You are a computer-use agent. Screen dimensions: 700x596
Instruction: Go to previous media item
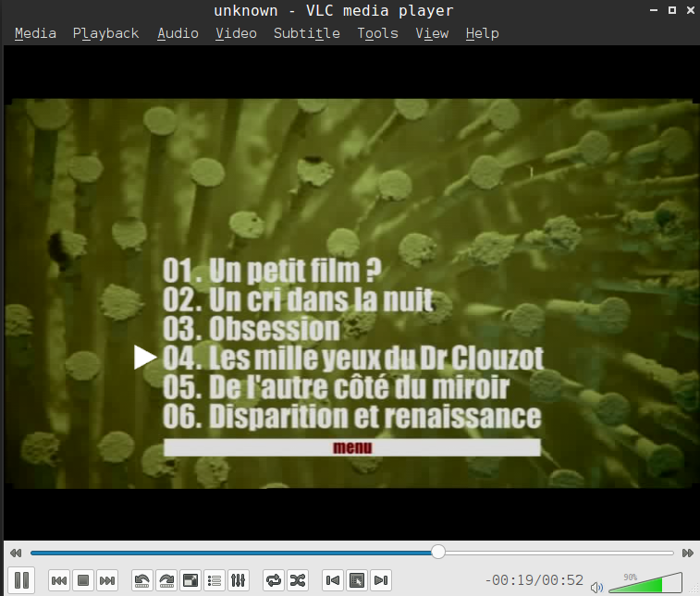coord(59,580)
